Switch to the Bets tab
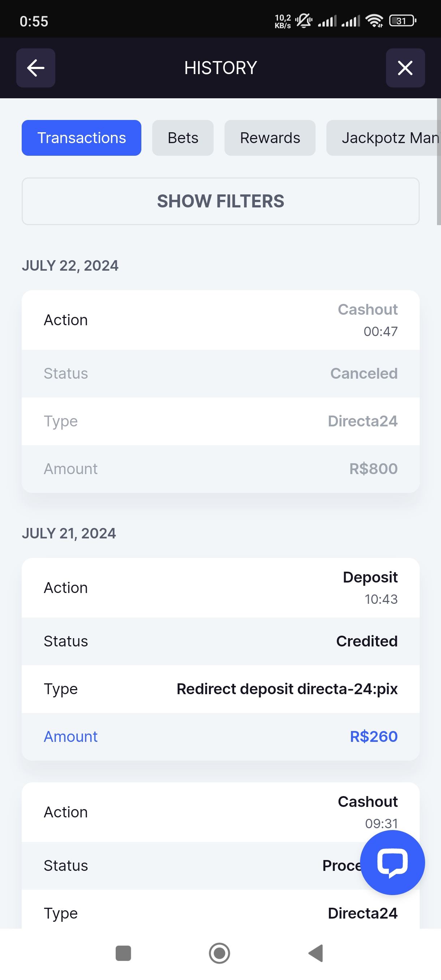 click(183, 138)
